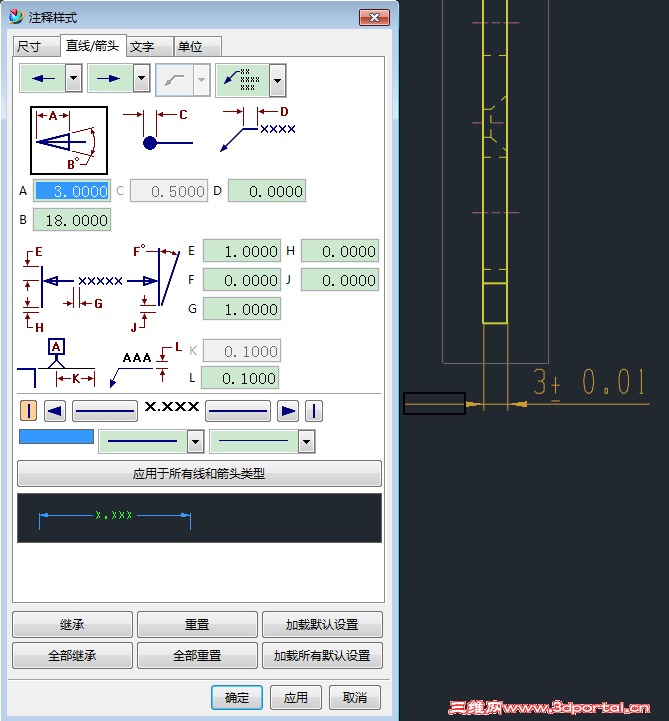This screenshot has height=721, width=669.
Task: Switch to the 文字 tab
Action: point(150,46)
